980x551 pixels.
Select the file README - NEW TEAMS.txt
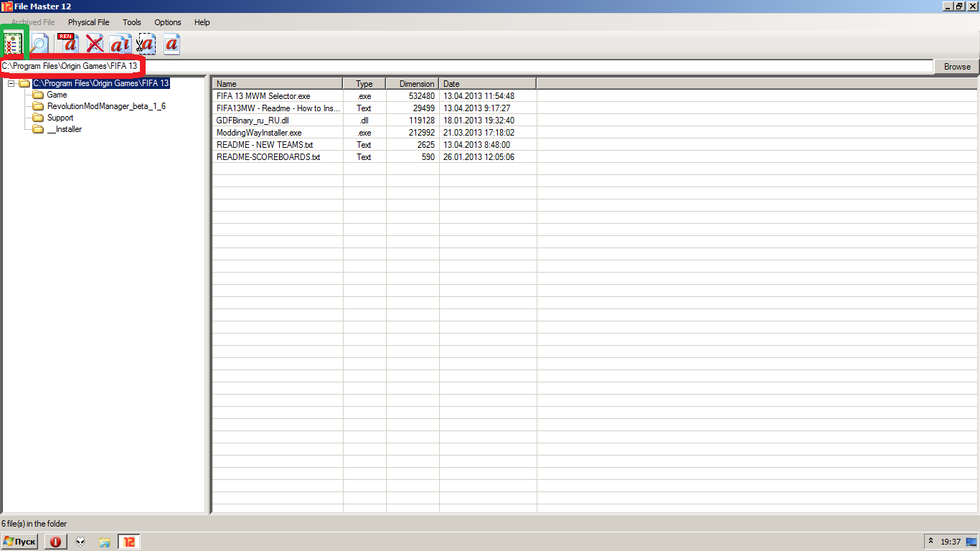tap(265, 145)
